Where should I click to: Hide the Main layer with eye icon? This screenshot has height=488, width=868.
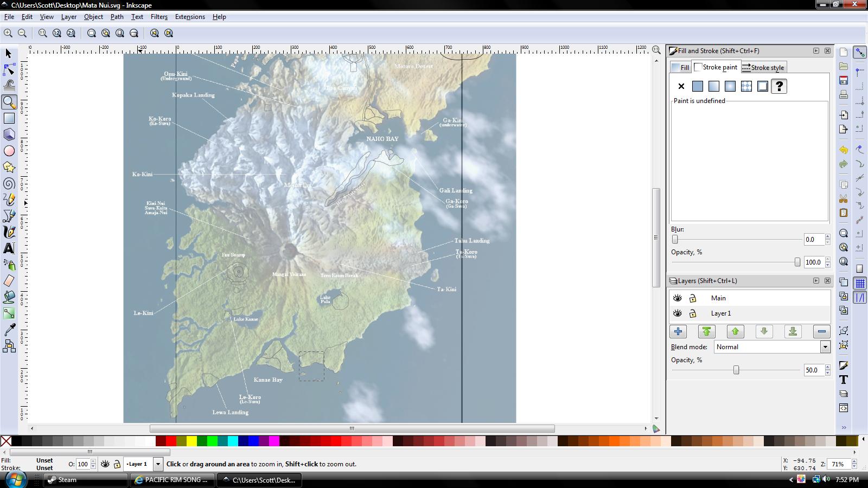[x=677, y=298]
